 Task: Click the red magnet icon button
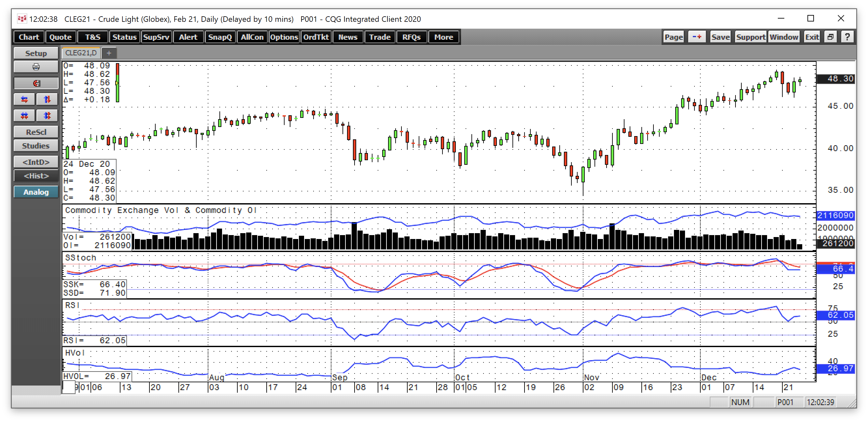36,83
